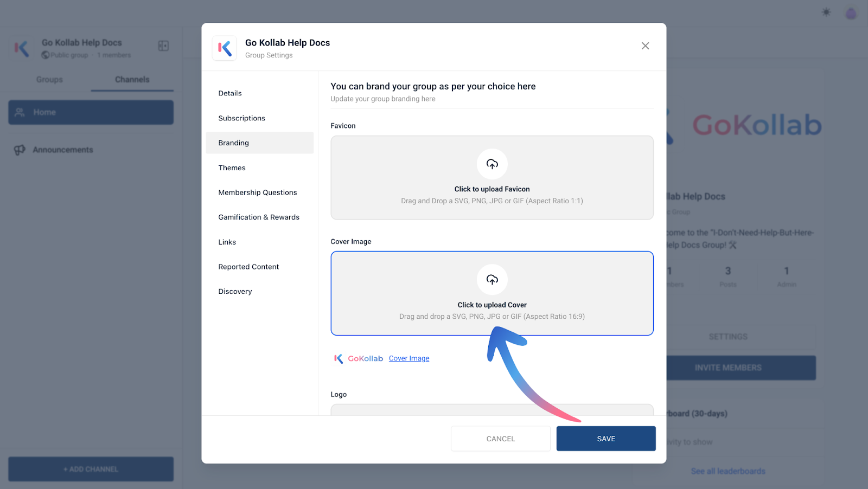Image resolution: width=868 pixels, height=489 pixels.
Task: Select the Branding settings section
Action: pos(259,143)
